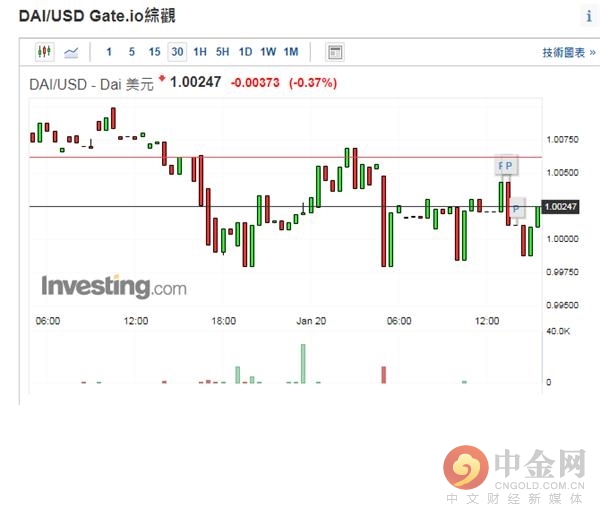Switch to candlestick chart view
This screenshot has height=517, width=600.
click(45, 52)
